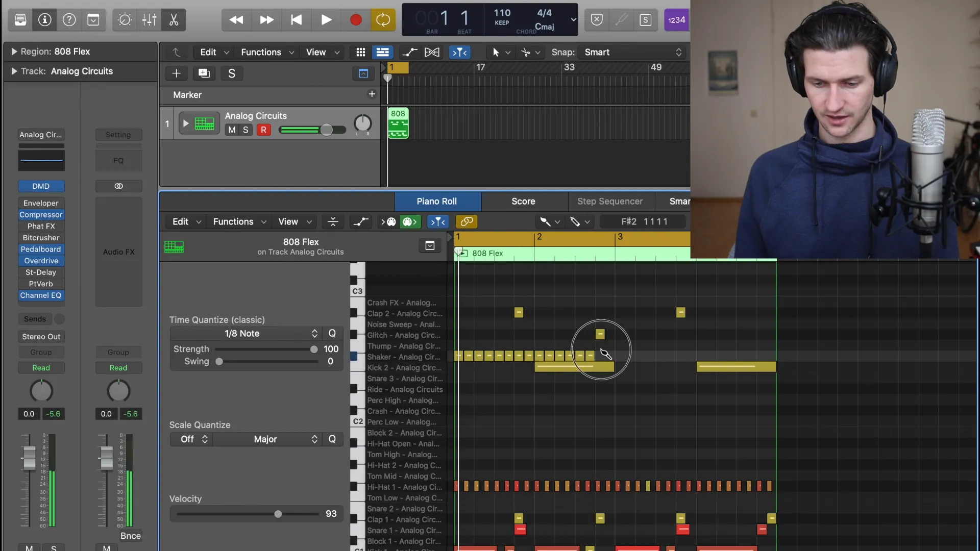The width and height of the screenshot is (980, 551).
Task: Solo the Analog Circuits track
Action: pyautogui.click(x=246, y=130)
